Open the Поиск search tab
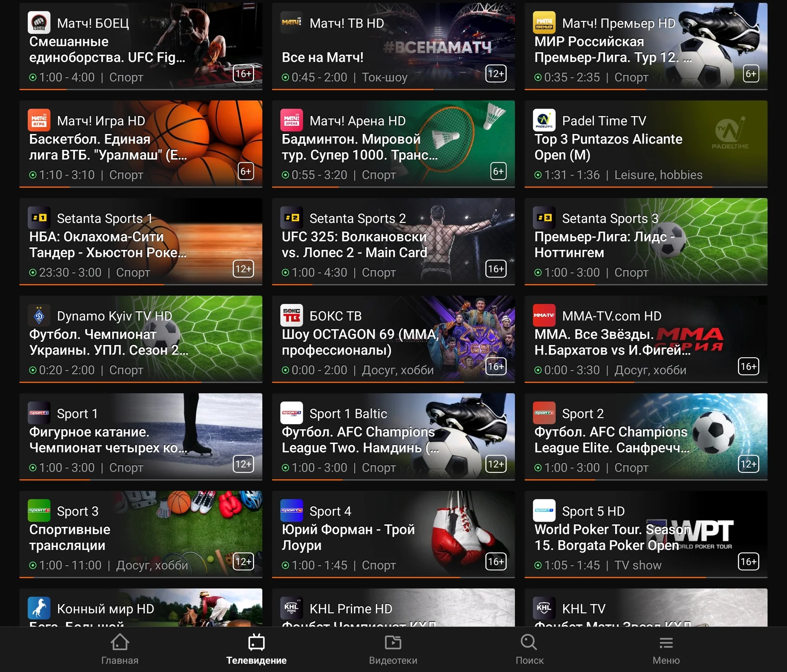The height and width of the screenshot is (672, 787). (529, 649)
